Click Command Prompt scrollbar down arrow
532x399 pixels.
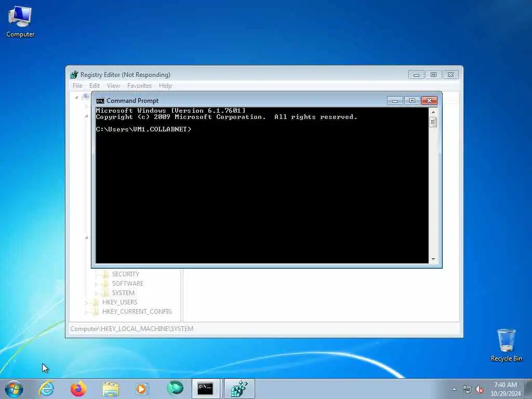point(433,259)
